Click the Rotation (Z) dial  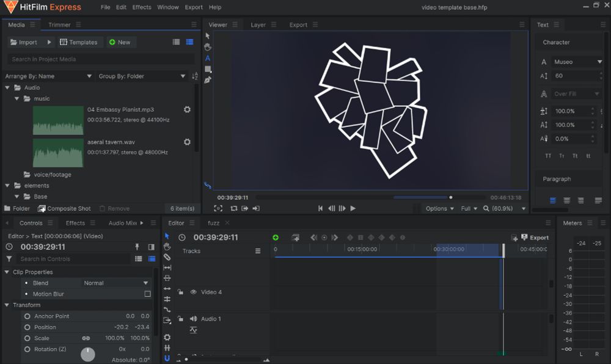pyautogui.click(x=88, y=354)
